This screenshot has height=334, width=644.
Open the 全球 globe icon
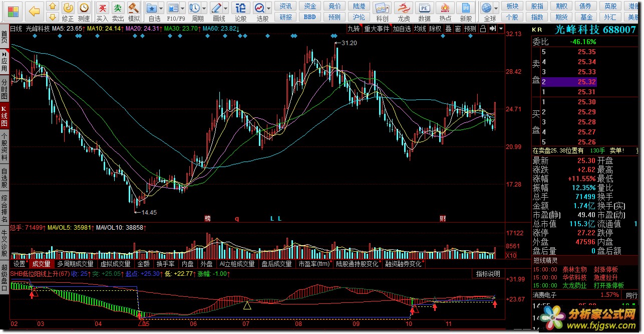(486, 8)
